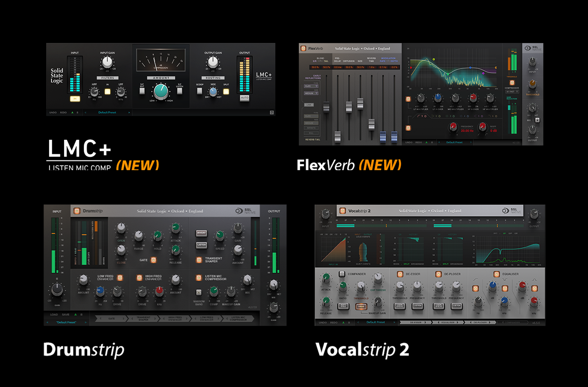Click FlexVerb yellow EQ node on graph
This screenshot has height=387, width=588.
pyautogui.click(x=434, y=59)
